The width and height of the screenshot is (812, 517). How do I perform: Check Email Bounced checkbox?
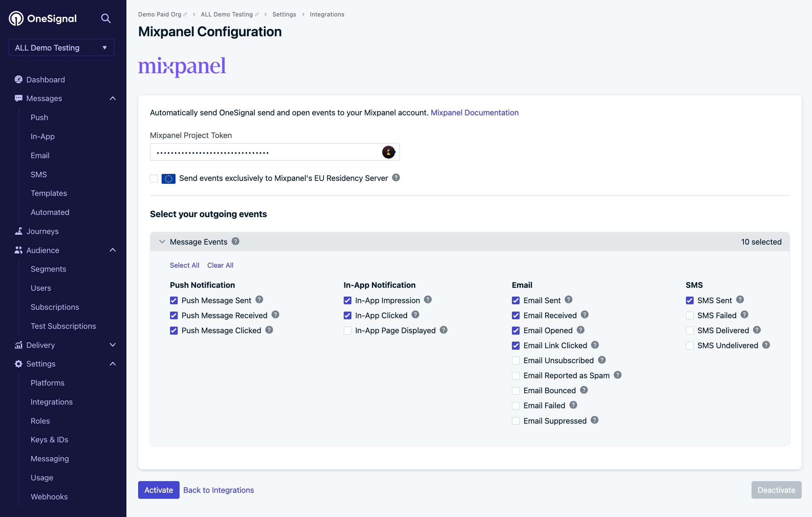click(516, 390)
